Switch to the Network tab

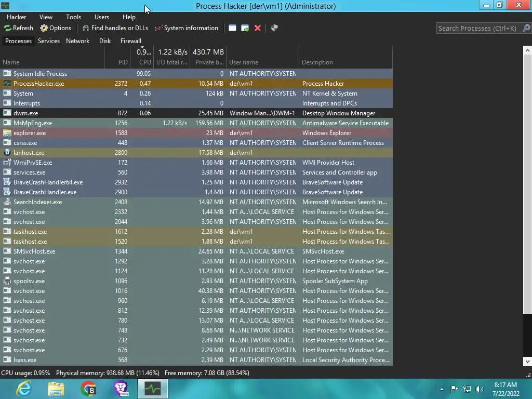[x=78, y=41]
